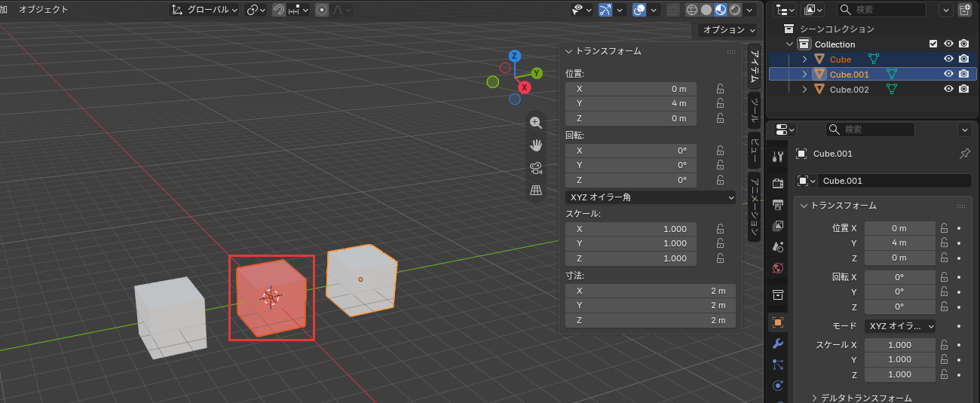Image resolution: width=980 pixels, height=403 pixels.
Task: Click the red X axis on gizmo
Action: [x=525, y=87]
